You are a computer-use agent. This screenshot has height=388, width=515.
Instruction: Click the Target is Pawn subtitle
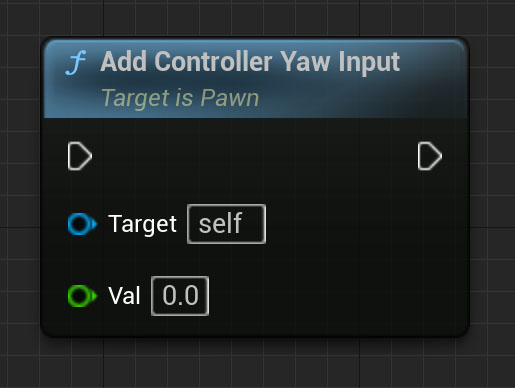pos(180,98)
